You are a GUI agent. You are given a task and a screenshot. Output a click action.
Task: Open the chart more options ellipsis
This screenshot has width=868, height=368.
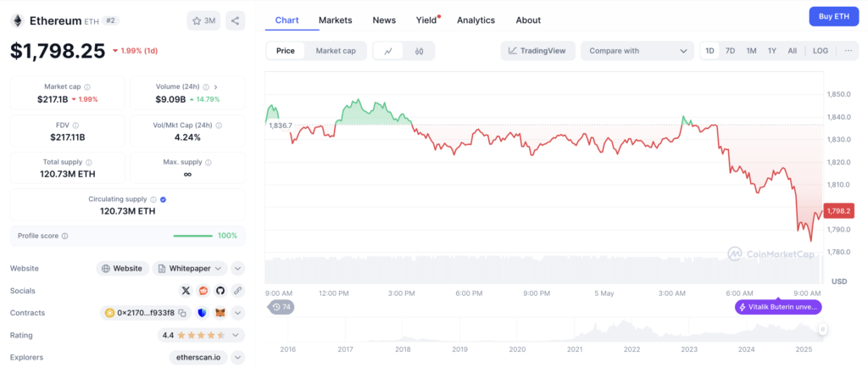point(849,50)
